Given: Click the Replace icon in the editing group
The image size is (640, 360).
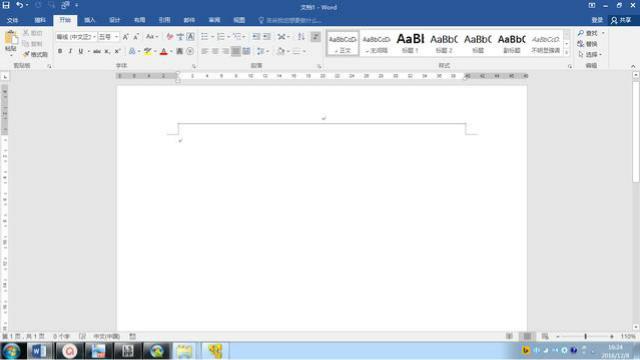Looking at the screenshot, I should pos(581,44).
